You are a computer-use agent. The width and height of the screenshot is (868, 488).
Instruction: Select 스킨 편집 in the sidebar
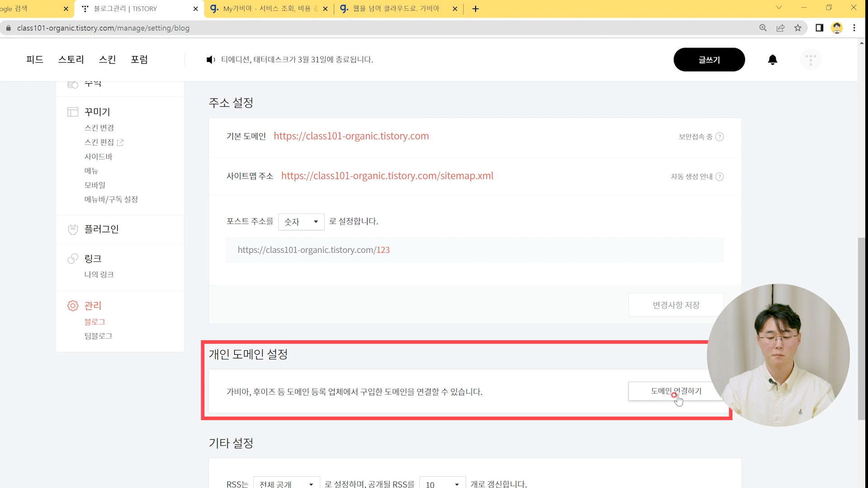coord(99,142)
